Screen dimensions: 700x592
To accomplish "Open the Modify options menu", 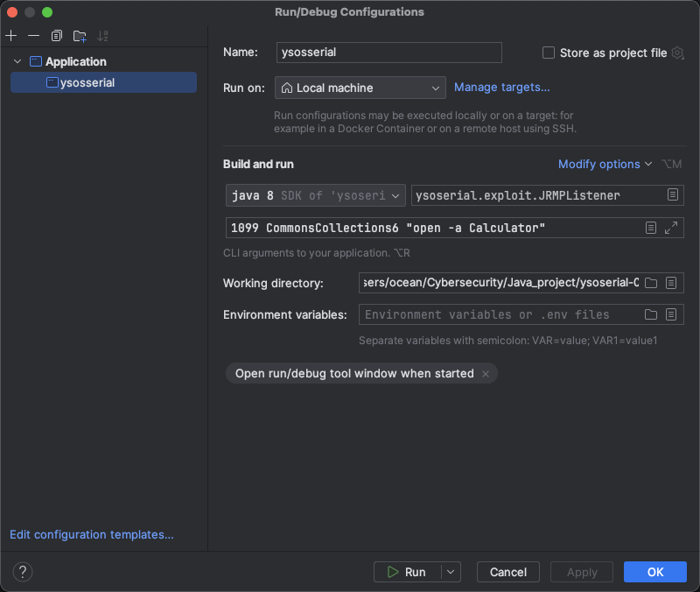I will (x=605, y=164).
